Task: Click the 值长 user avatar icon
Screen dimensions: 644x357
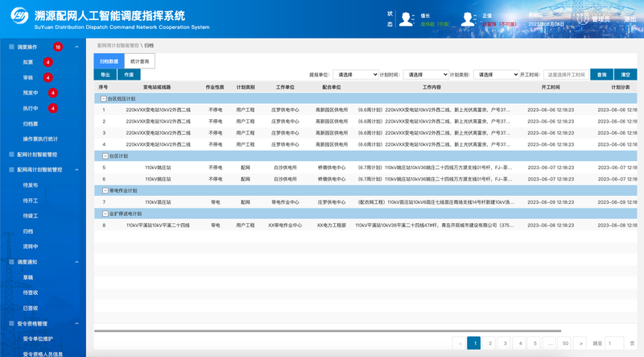Action: tap(406, 19)
